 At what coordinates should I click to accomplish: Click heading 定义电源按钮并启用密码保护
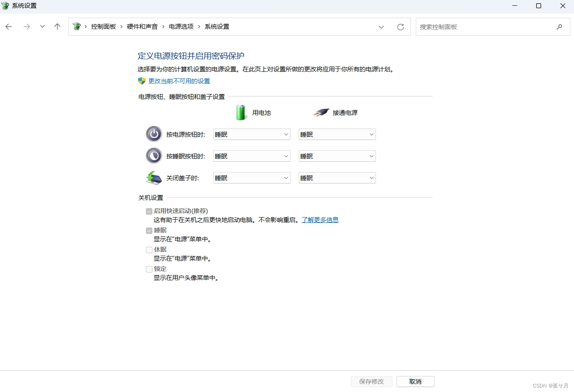(x=191, y=56)
